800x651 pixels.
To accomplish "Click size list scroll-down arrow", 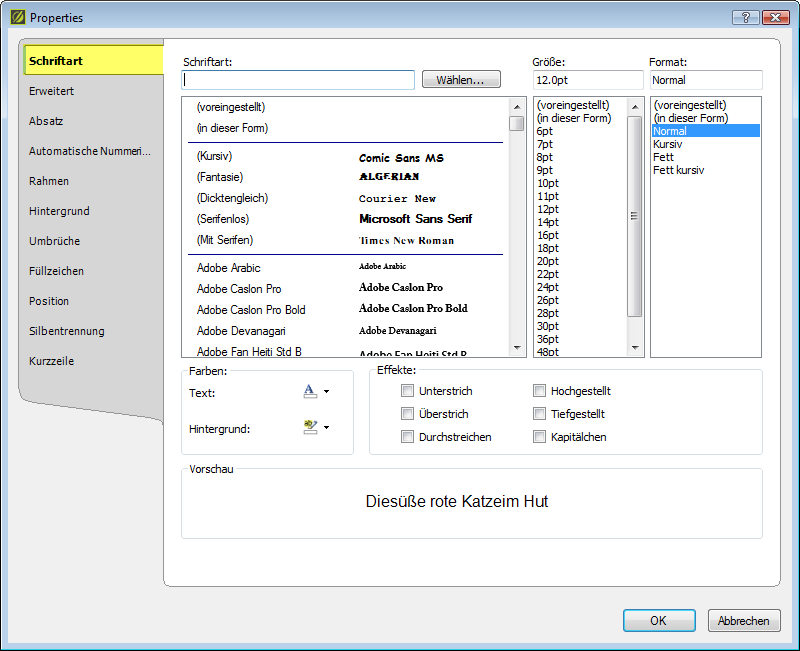I will 634,348.
